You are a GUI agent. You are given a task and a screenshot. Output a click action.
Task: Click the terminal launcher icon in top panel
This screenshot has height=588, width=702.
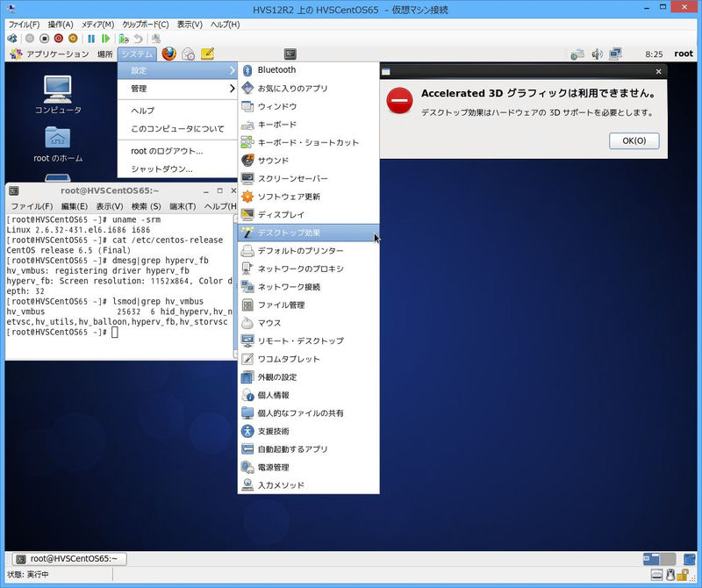click(x=290, y=54)
